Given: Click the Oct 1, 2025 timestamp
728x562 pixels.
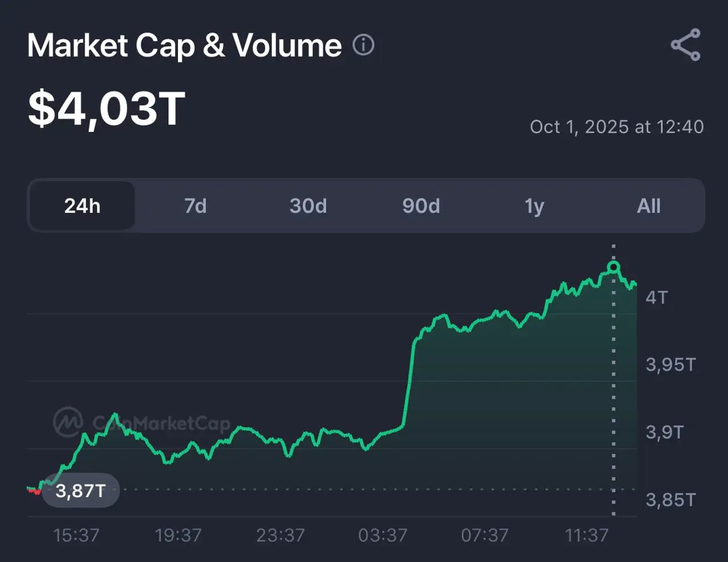Looking at the screenshot, I should tap(617, 127).
